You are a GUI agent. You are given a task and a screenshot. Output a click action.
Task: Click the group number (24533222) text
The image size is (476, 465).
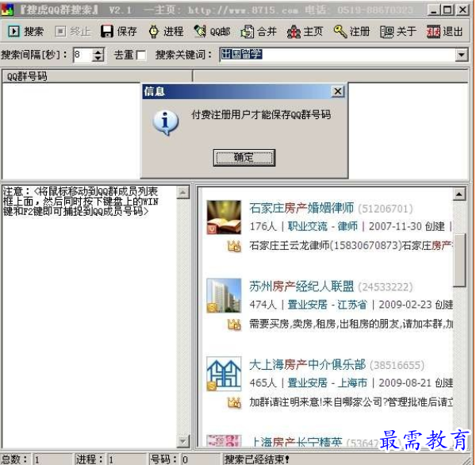coord(386,287)
